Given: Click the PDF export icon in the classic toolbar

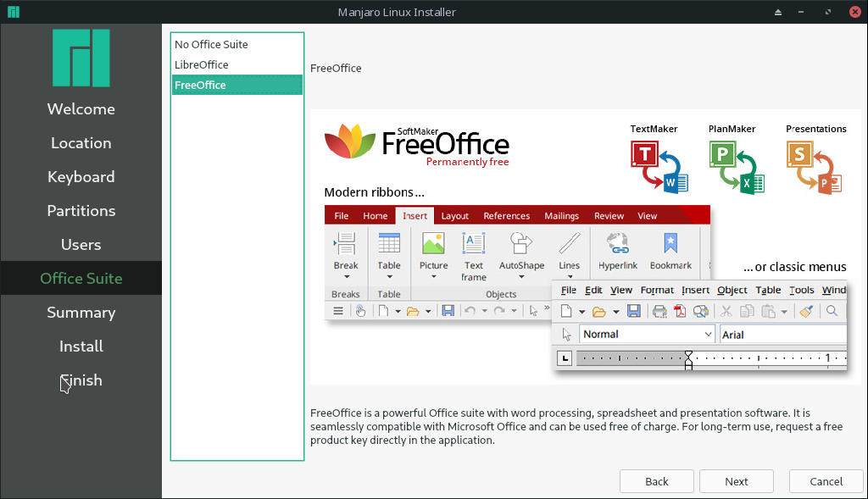Looking at the screenshot, I should [x=680, y=312].
